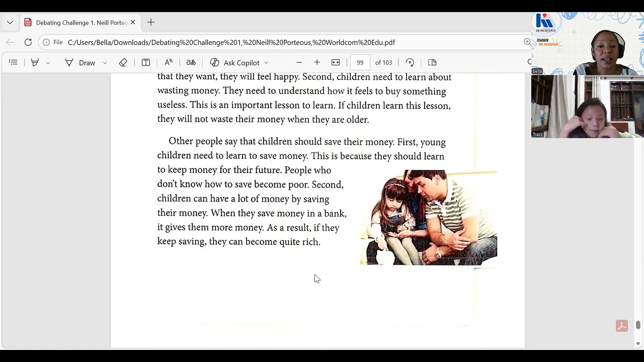Start Read aloud
The height and width of the screenshot is (362, 644).
(169, 62)
